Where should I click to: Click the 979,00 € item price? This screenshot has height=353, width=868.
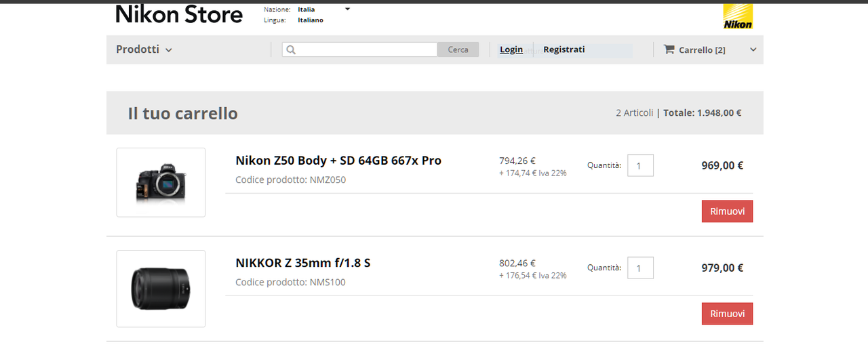point(722,268)
